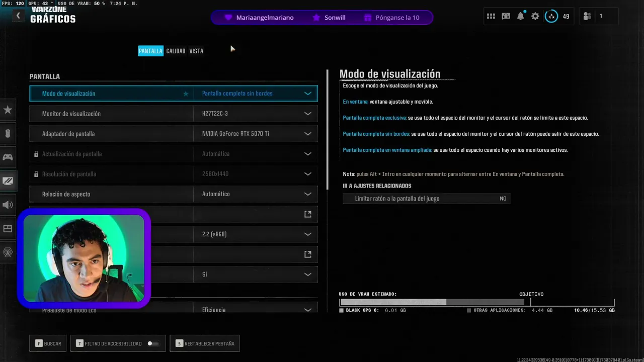644x362 pixels.
Task: Open external link icon below 2.2 (sRGB) row
Action: 308,254
